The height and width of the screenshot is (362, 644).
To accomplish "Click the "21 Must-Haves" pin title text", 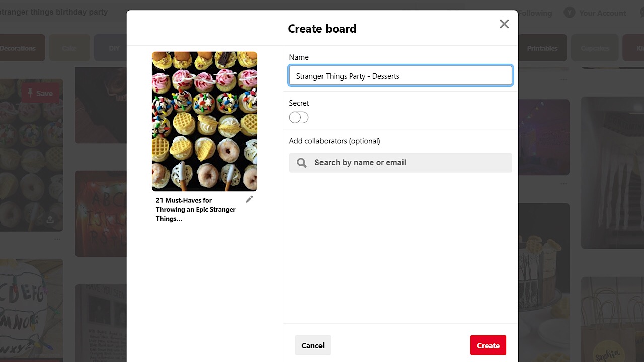I will point(196,209).
